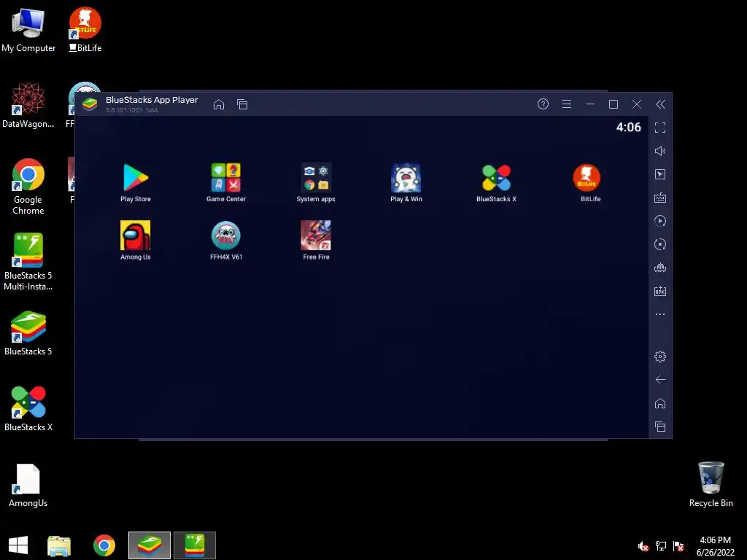This screenshot has width=747, height=560.
Task: Open the memory trim icon in sidebar
Action: point(660,268)
